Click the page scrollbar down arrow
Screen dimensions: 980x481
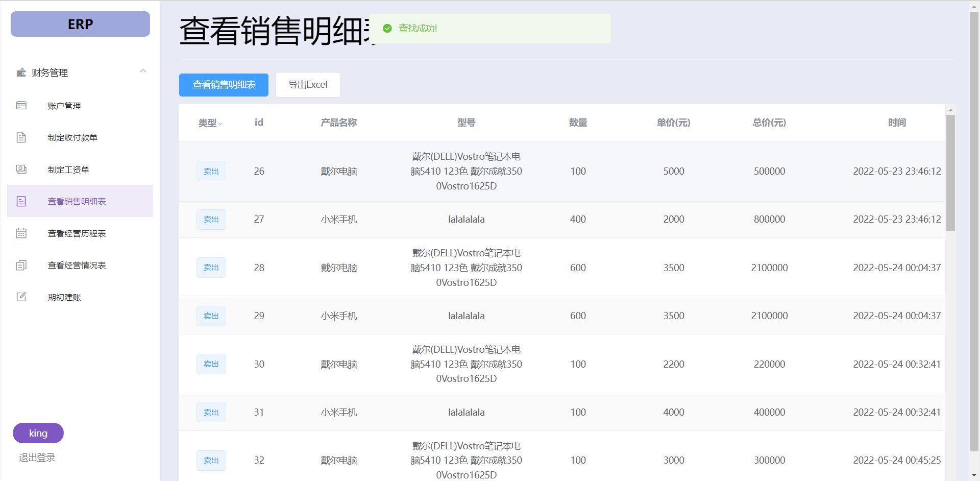point(974,475)
